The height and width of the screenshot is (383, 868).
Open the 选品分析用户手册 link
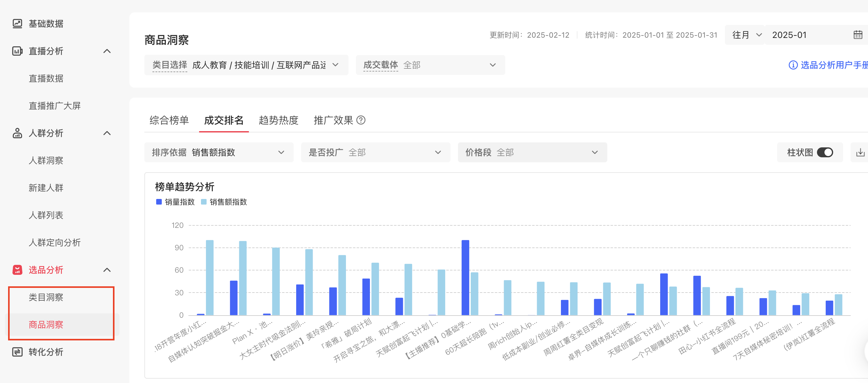coord(830,65)
